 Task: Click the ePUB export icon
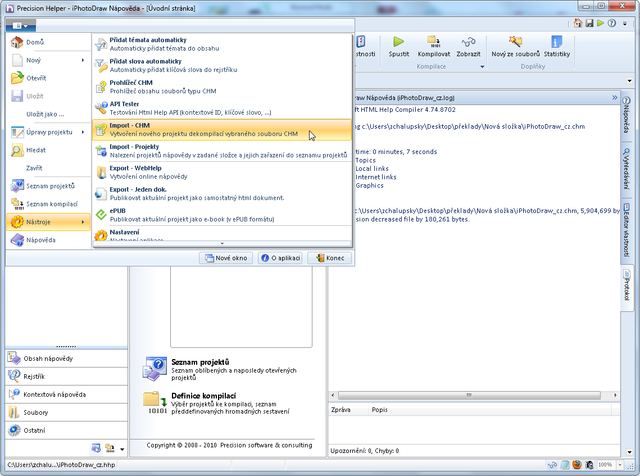point(101,215)
